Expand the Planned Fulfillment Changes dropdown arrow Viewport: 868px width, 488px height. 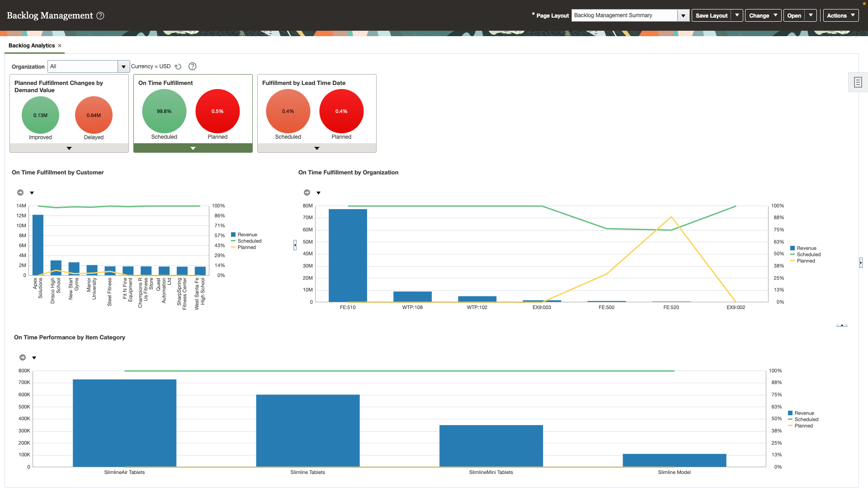pyautogui.click(x=69, y=148)
